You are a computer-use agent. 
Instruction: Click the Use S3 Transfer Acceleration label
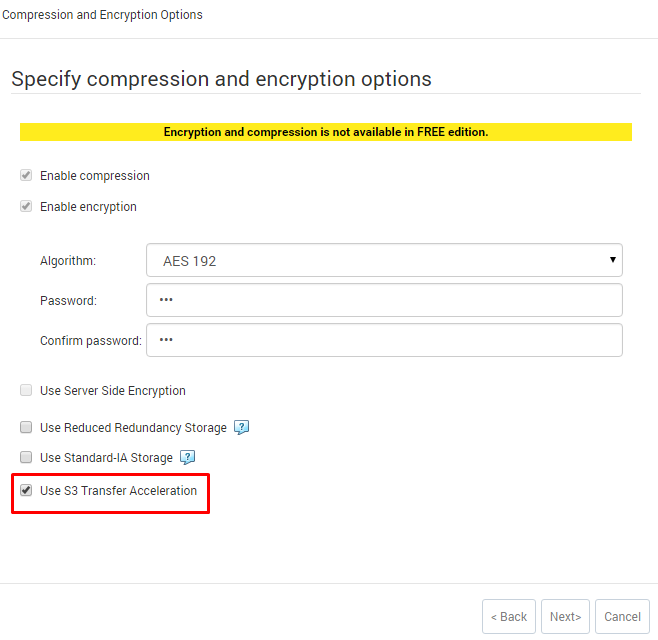tap(118, 490)
